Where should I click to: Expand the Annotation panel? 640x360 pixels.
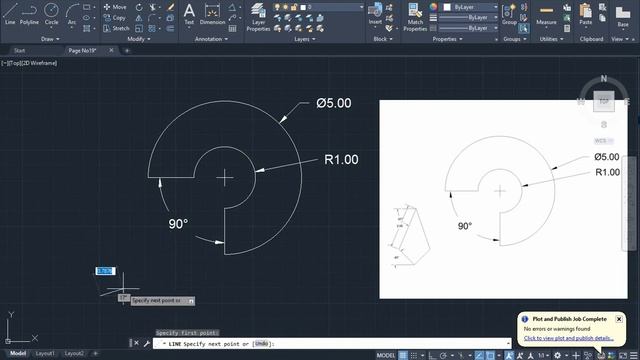211,39
